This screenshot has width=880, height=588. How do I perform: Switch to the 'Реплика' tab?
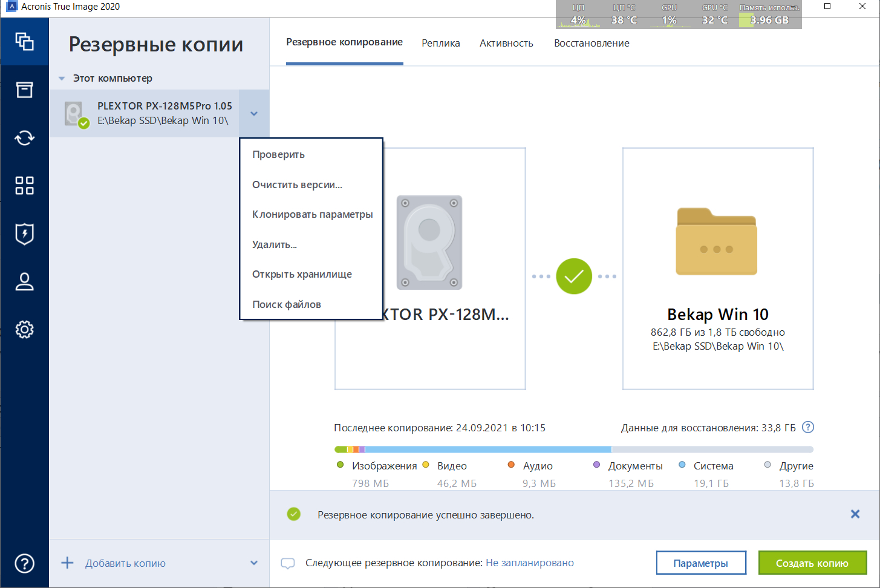(441, 43)
